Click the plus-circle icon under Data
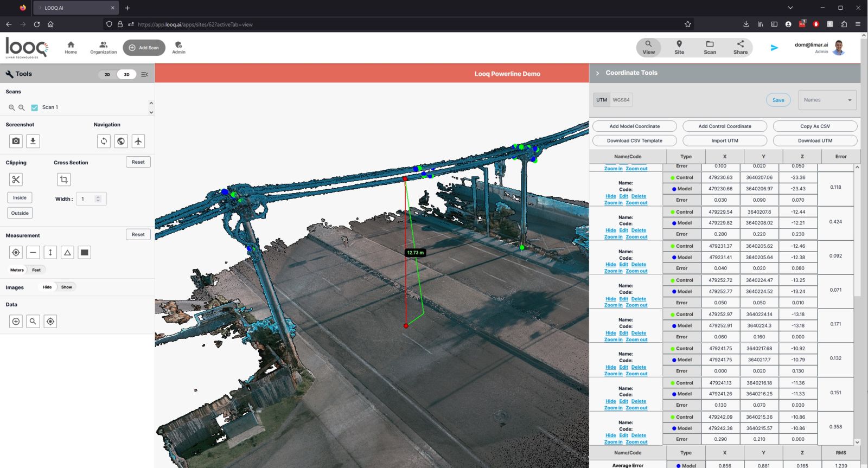This screenshot has height=468, width=868. [x=16, y=322]
